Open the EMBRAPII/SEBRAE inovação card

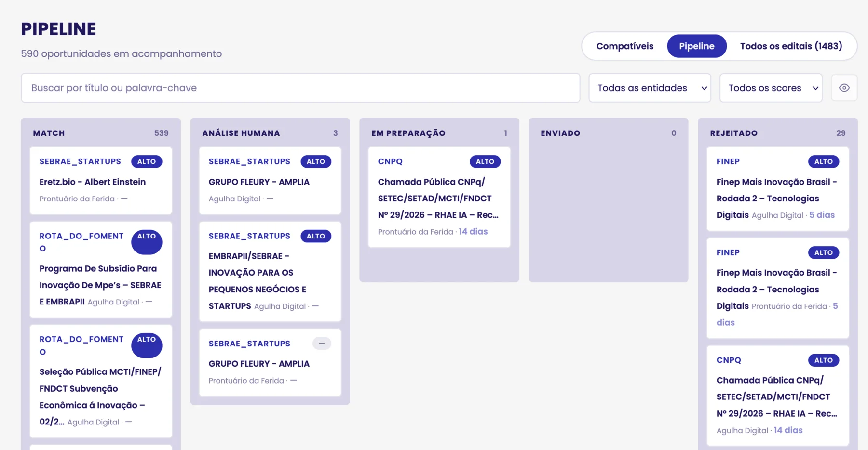(270, 271)
